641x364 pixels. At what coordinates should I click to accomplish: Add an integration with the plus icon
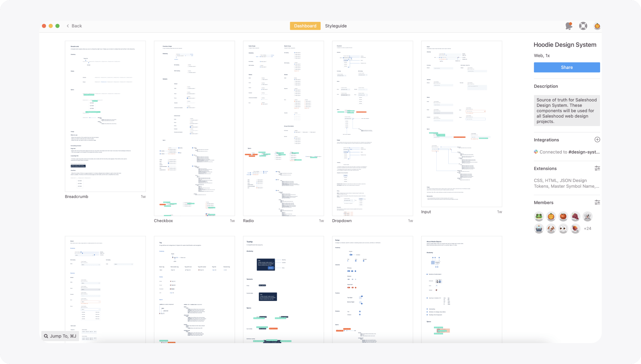(597, 140)
